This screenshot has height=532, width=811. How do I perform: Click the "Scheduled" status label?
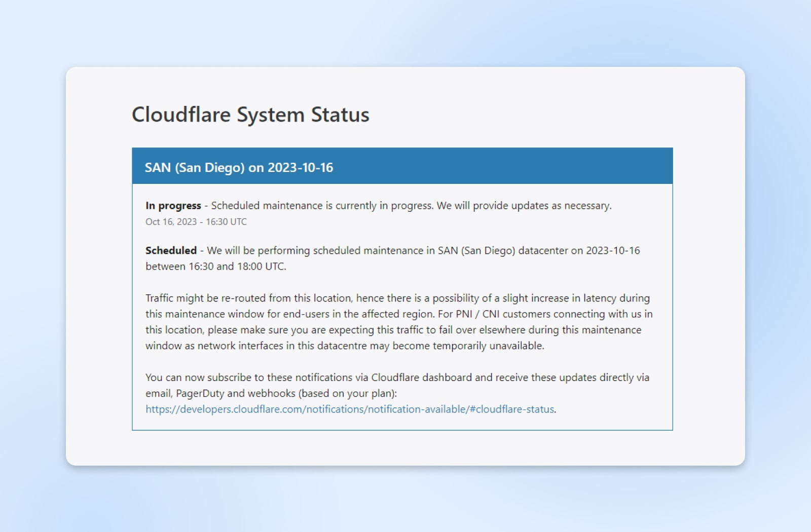click(171, 250)
